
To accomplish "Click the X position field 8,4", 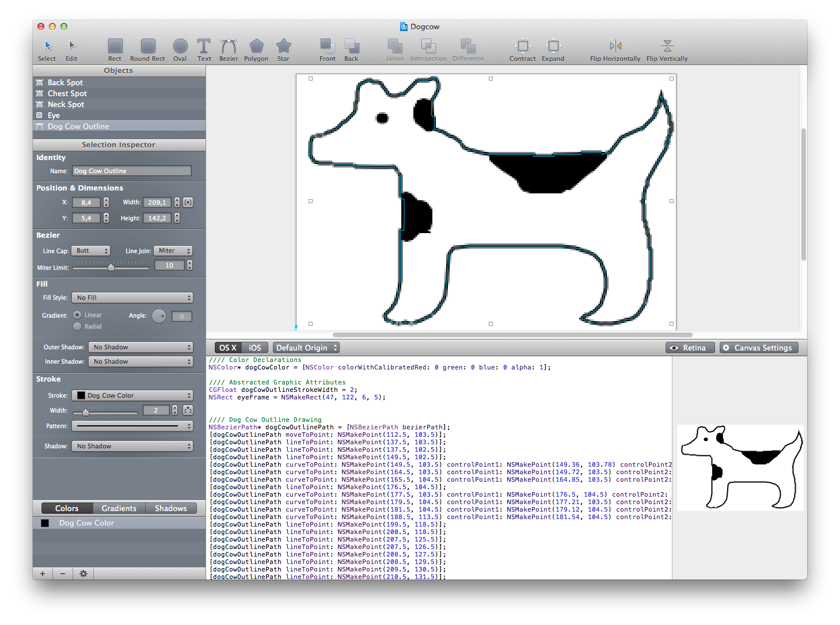I will click(86, 203).
